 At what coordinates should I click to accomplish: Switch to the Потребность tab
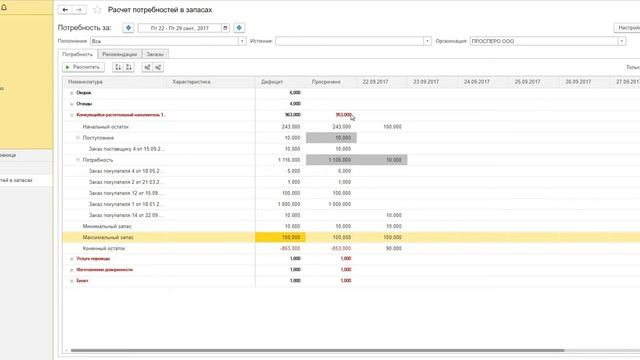(78, 54)
